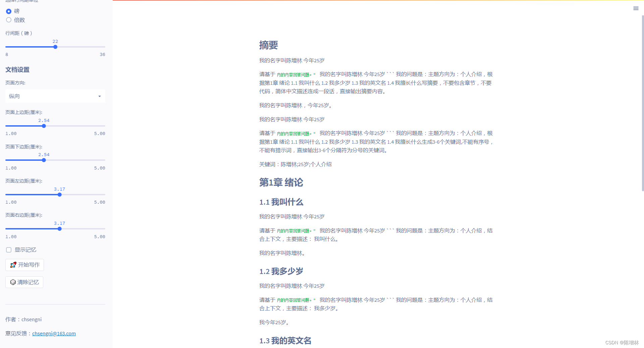Click the 页面下边距 slider handle
Screen dimensions: 644x348
tap(44, 160)
